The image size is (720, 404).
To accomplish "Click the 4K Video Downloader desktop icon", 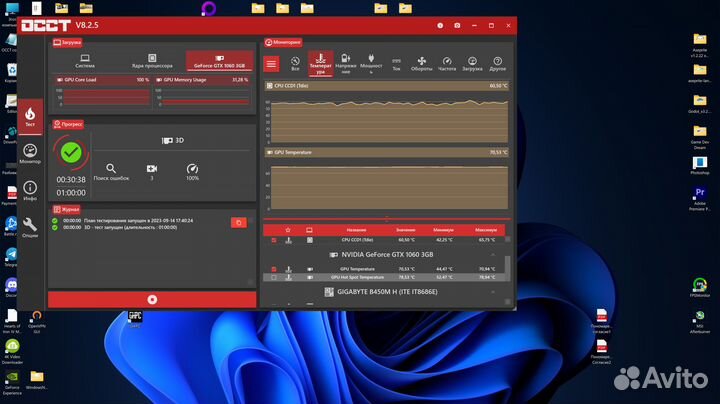I will (12, 351).
